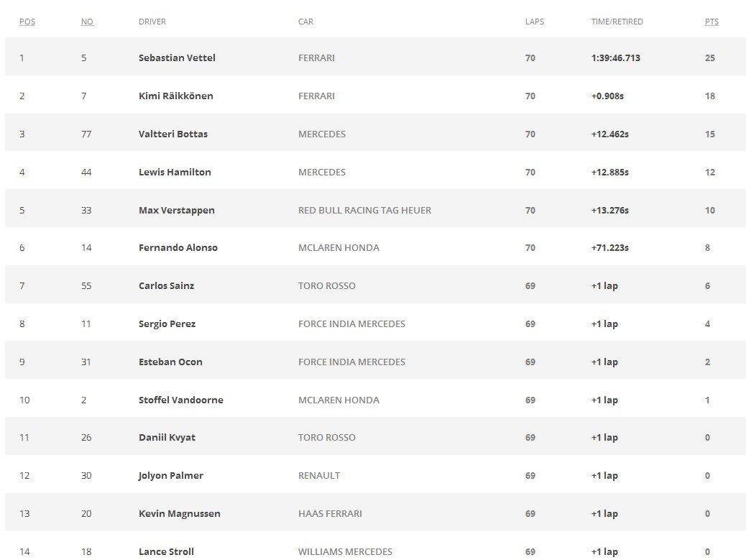Click the POS column header
Viewport: 746px width, 560px height.
pyautogui.click(x=27, y=22)
